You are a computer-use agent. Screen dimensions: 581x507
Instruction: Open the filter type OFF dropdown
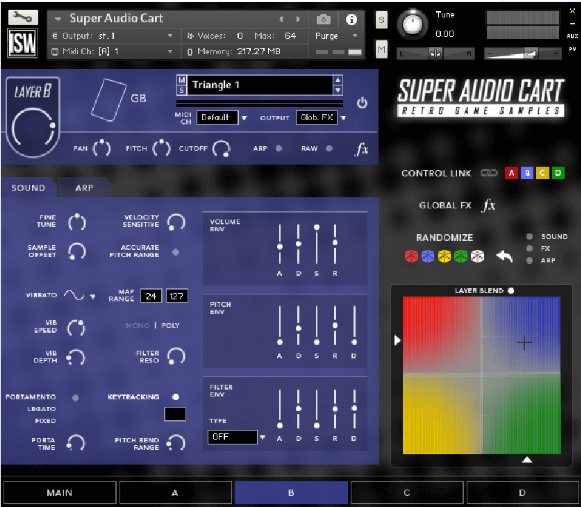(262, 437)
